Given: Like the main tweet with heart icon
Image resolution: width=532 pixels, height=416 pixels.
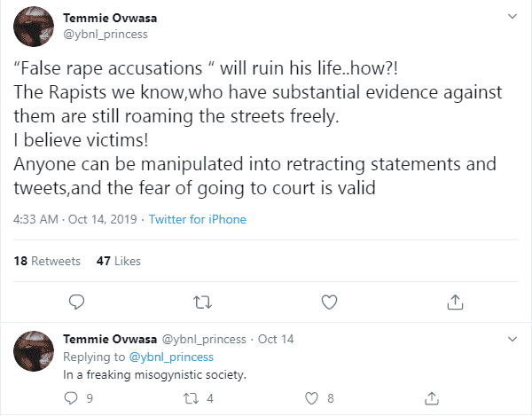Looking at the screenshot, I should 329,302.
